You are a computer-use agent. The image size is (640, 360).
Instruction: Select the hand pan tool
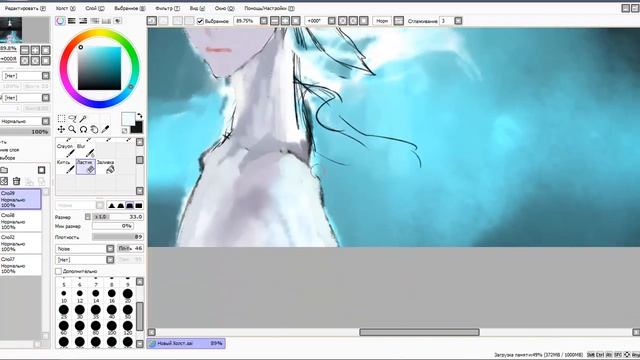94,129
